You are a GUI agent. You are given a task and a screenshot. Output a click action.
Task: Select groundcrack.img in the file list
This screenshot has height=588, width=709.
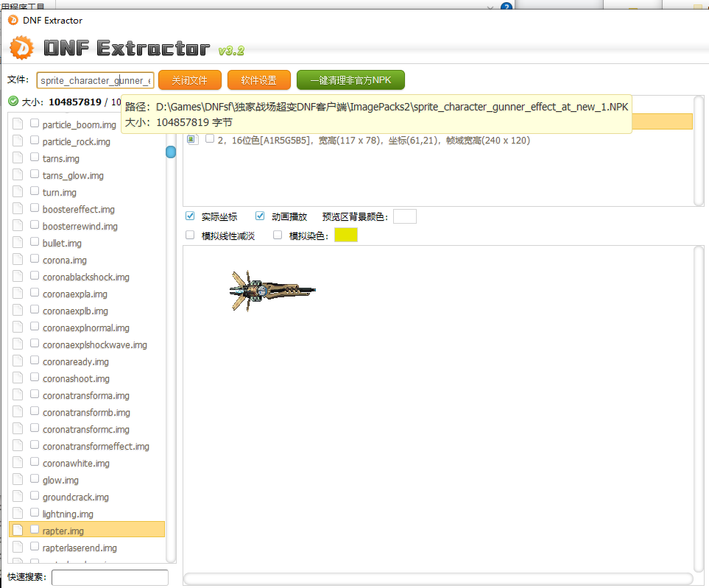click(x=75, y=497)
